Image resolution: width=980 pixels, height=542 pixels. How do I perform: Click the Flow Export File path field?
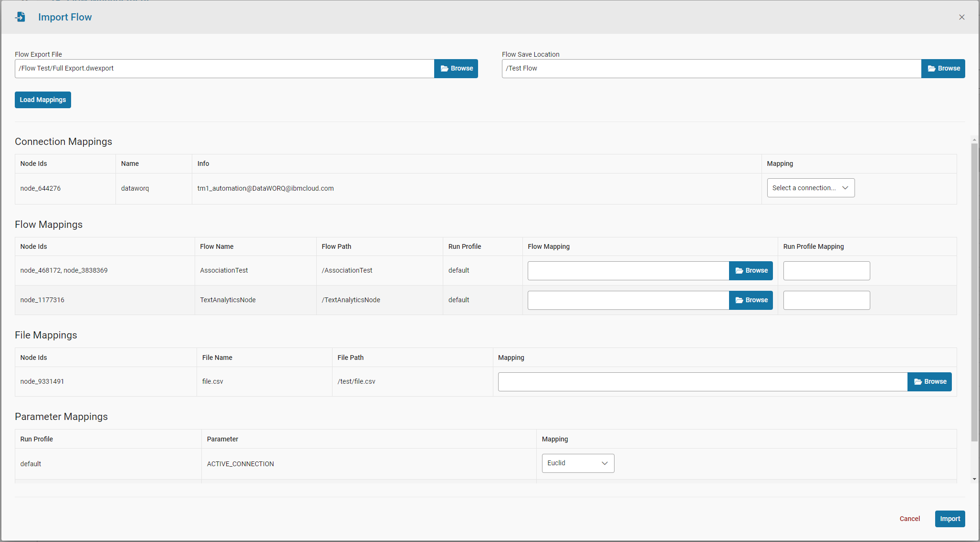click(224, 69)
